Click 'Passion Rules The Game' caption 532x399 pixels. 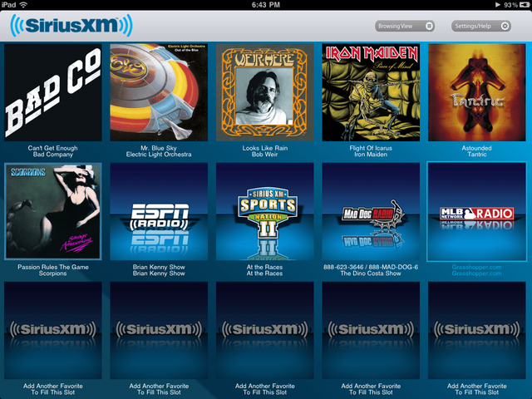[53, 267]
